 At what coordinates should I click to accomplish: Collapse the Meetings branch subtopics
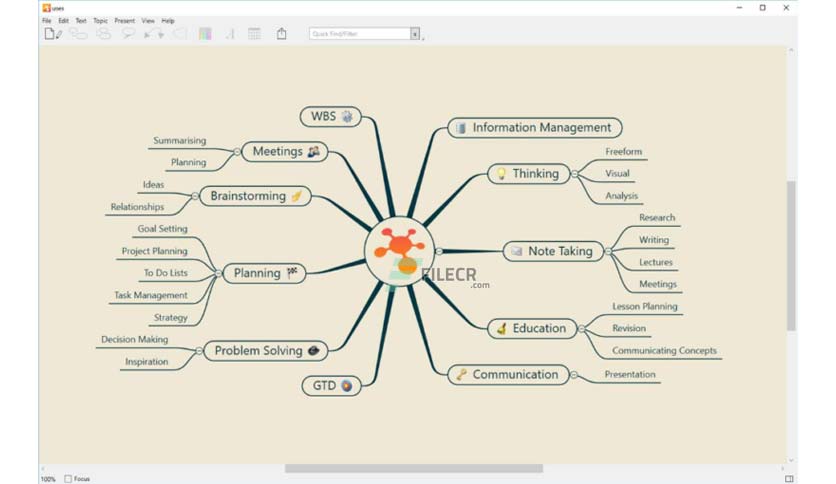[x=237, y=151]
